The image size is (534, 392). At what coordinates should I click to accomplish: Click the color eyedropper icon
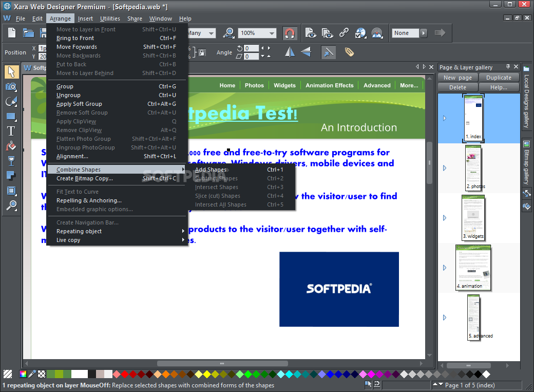pyautogui.click(x=32, y=374)
